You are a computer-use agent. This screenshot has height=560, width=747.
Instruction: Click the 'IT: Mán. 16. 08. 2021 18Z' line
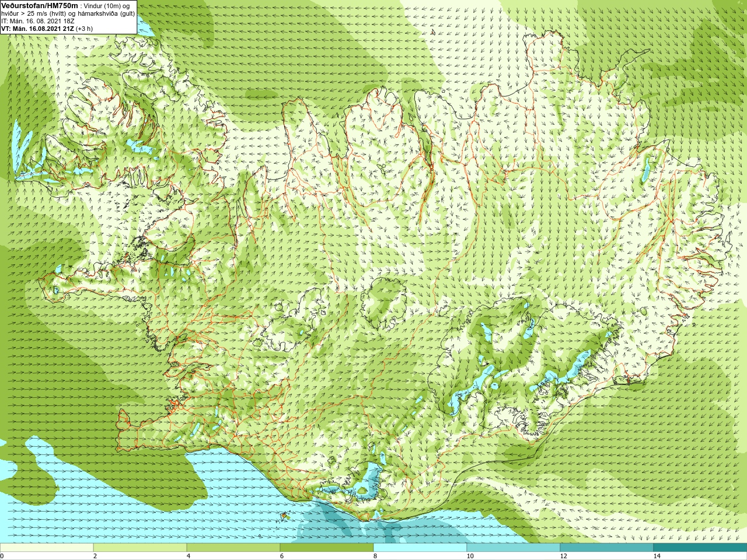(x=38, y=21)
